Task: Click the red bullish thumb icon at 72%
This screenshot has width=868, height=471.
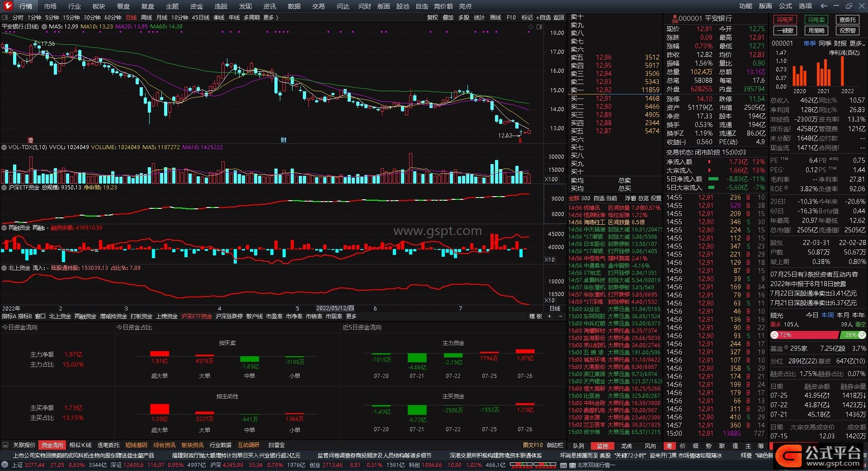Action: tap(774, 335)
